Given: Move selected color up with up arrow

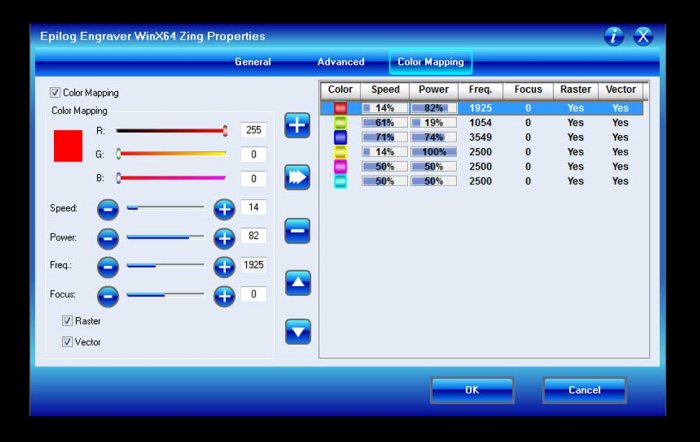Looking at the screenshot, I should (297, 283).
